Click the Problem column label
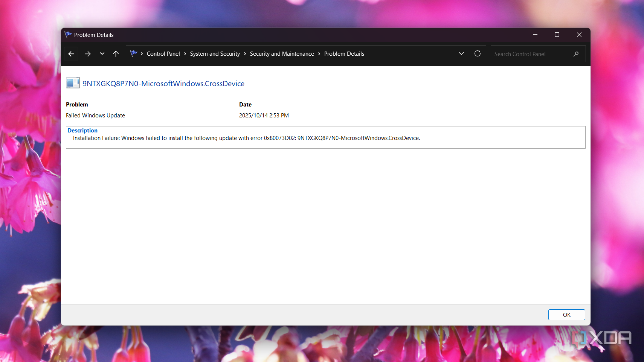 click(x=77, y=105)
